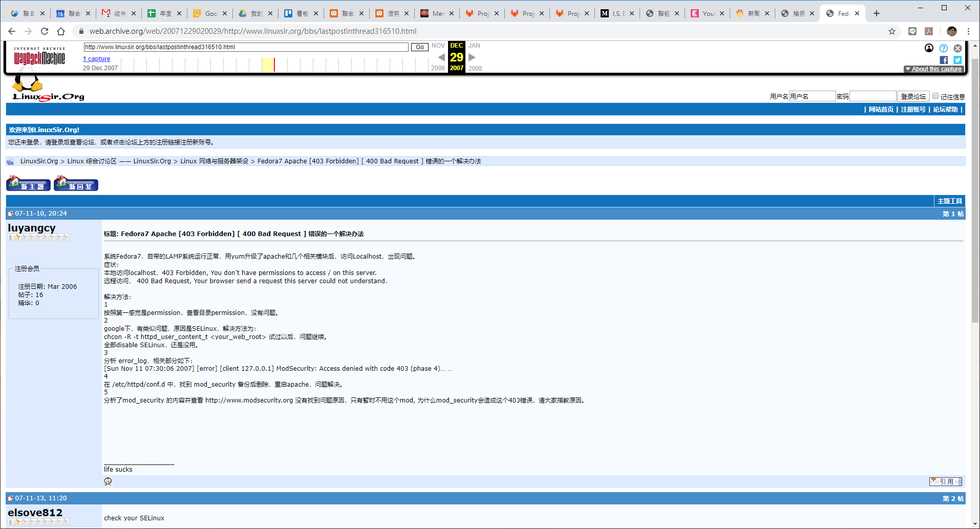Open LinuxSir.Org breadcrumb root link
This screenshot has height=529, width=980.
(x=39, y=161)
